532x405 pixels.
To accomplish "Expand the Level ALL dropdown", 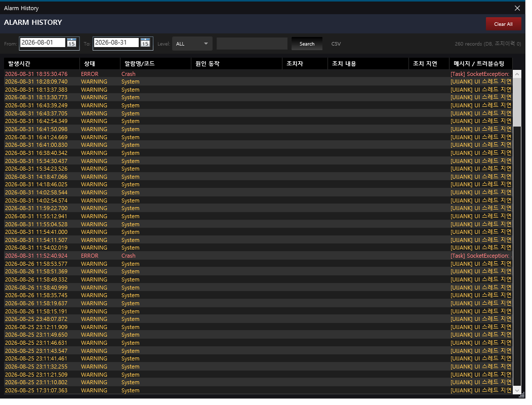I will (192, 44).
